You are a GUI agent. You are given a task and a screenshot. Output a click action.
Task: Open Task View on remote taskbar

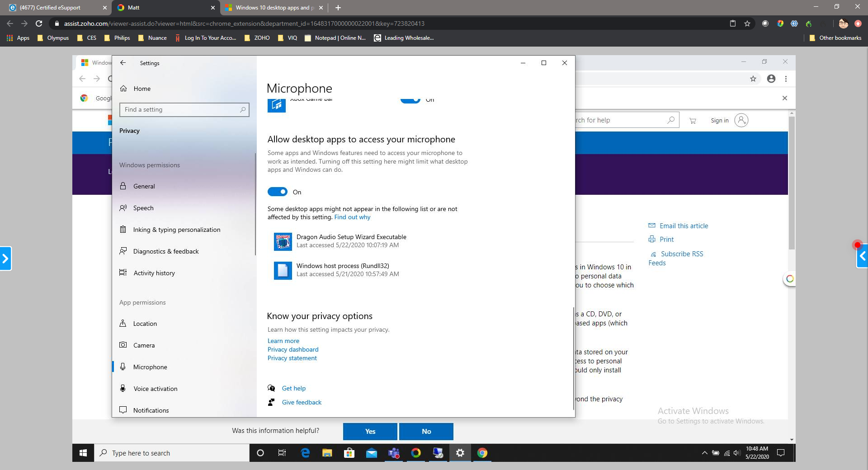(282, 453)
